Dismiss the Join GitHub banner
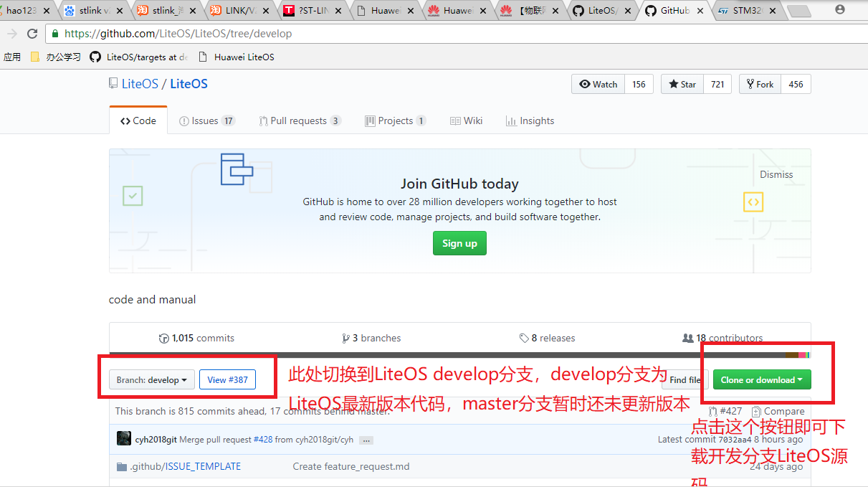The image size is (868, 487). click(776, 174)
